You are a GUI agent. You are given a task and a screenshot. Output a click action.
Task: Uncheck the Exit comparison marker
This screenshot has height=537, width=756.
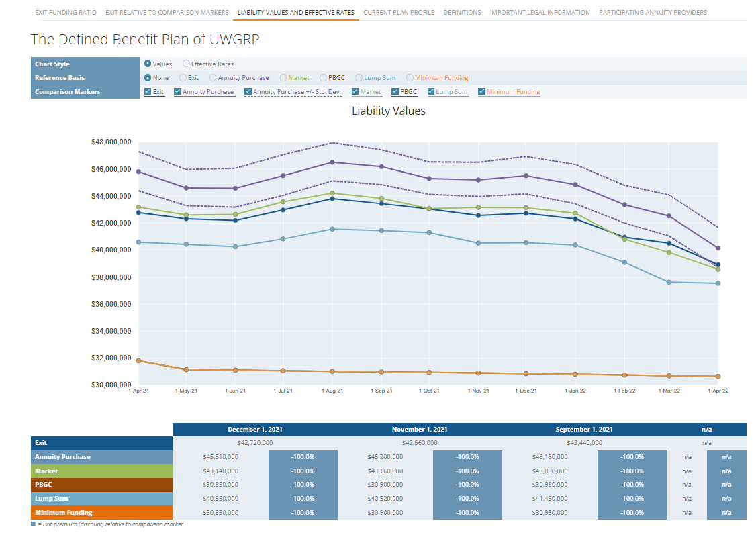148,92
